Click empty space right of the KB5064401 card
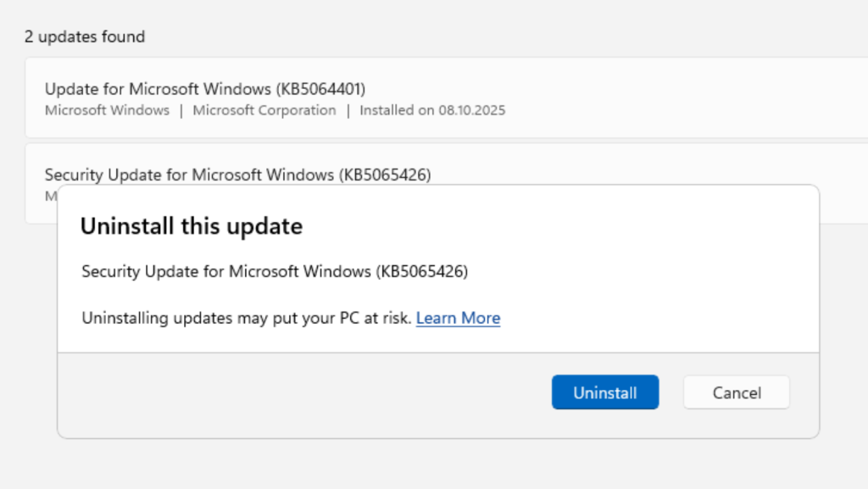Image resolution: width=868 pixels, height=489 pixels. 678,97
